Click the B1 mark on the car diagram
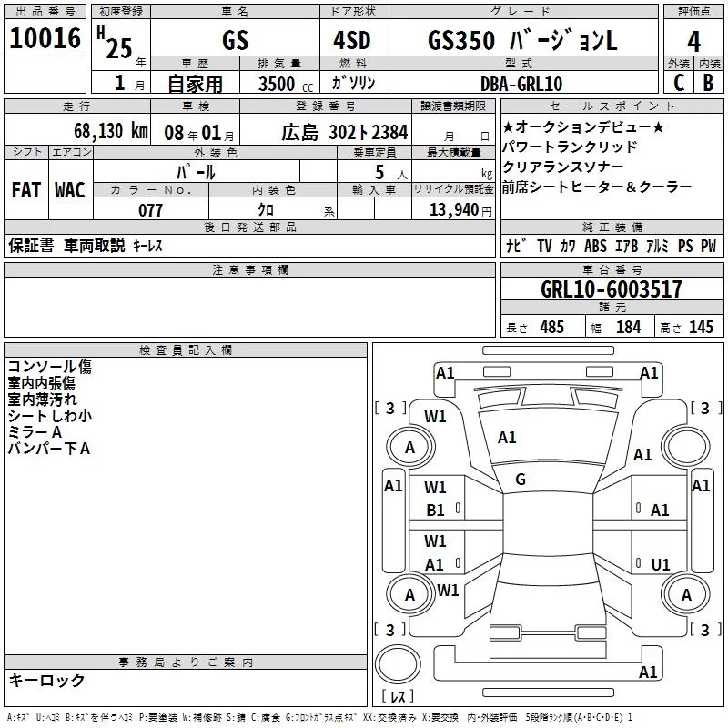Screen dimensions: 728x728 point(435,511)
